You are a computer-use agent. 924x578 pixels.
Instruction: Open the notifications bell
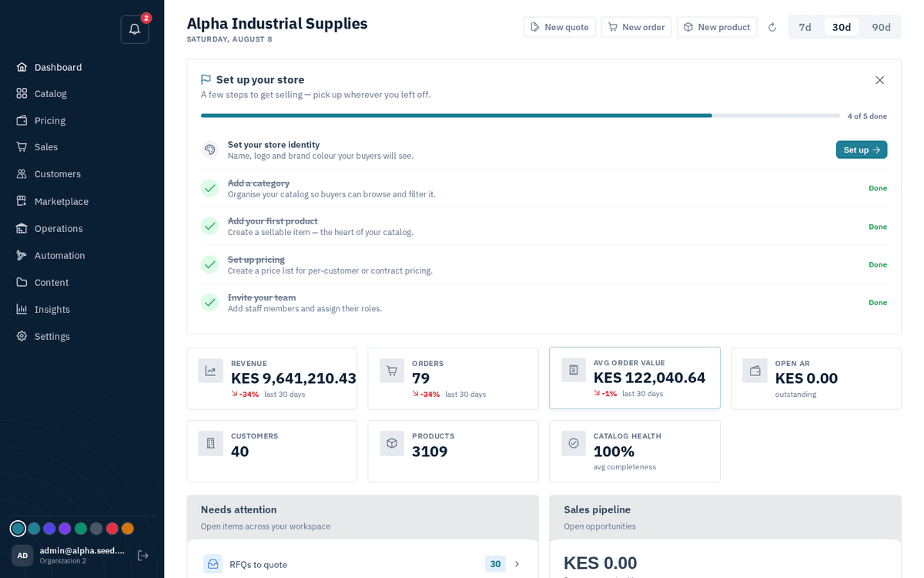135,29
